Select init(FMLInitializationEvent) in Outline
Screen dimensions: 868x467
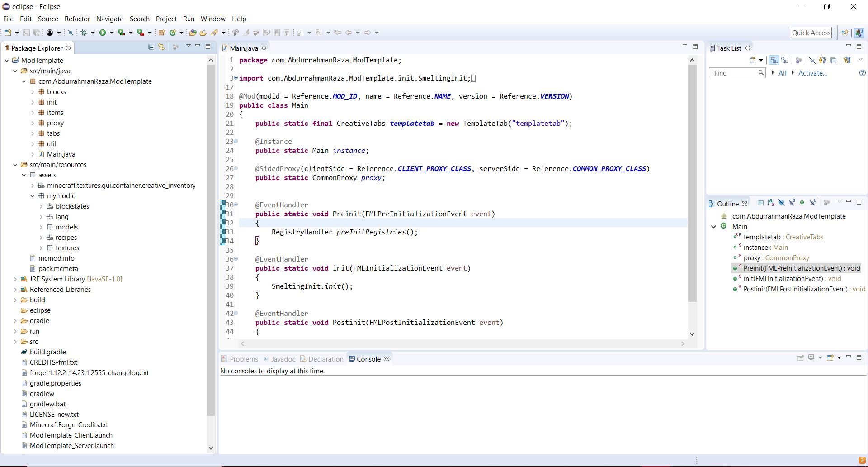click(x=792, y=279)
